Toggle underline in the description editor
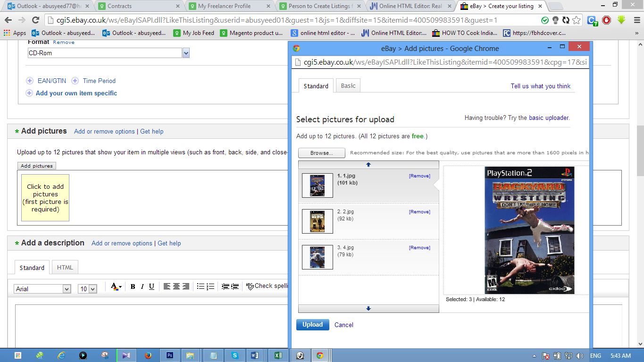The width and height of the screenshot is (644, 362). point(151,286)
